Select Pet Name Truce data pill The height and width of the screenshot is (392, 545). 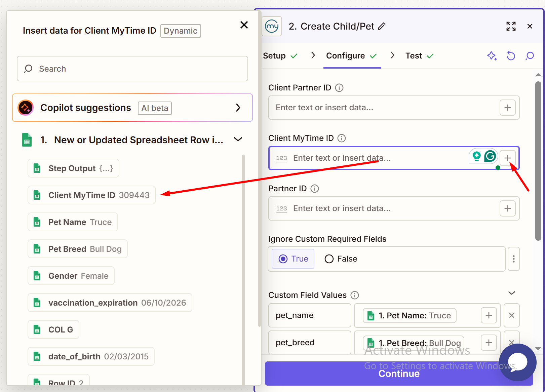[x=73, y=222]
